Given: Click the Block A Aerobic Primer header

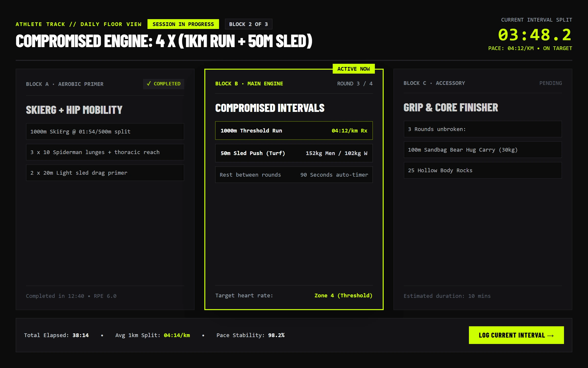Looking at the screenshot, I should [x=65, y=84].
